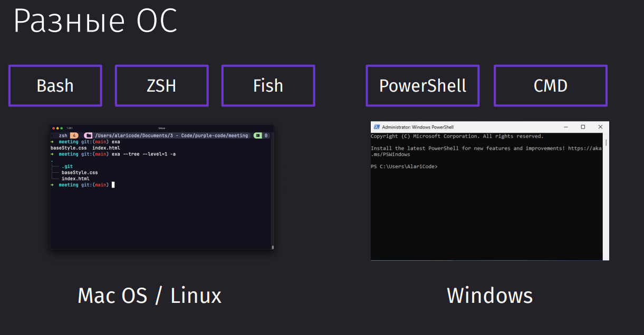Click the folder icon in the tmux status bar
Image resolution: width=644 pixels, height=335 pixels.
pyautogui.click(x=89, y=135)
